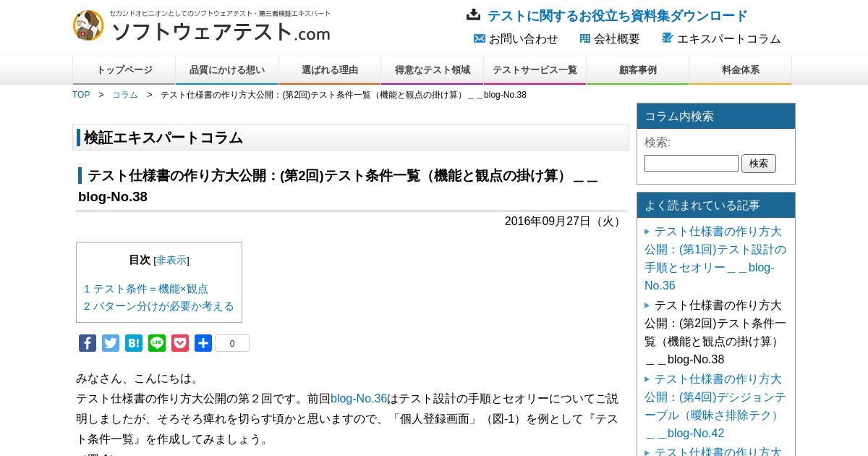Open the 顧客事例 nav tab
Image resolution: width=868 pixels, height=456 pixels.
638,70
